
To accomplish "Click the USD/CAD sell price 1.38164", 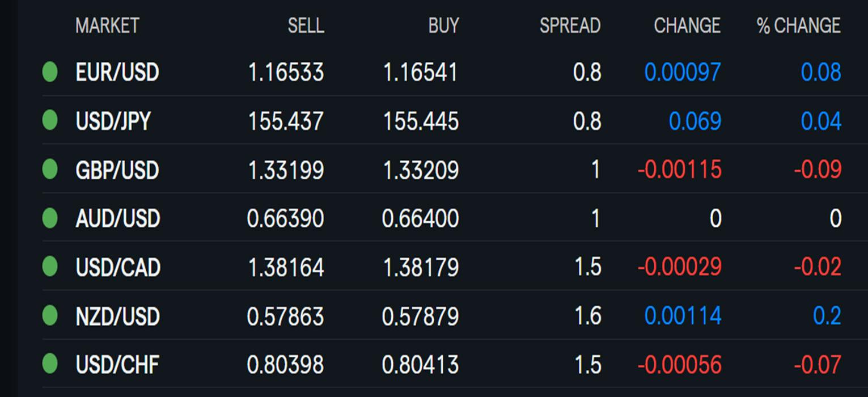I will (286, 267).
